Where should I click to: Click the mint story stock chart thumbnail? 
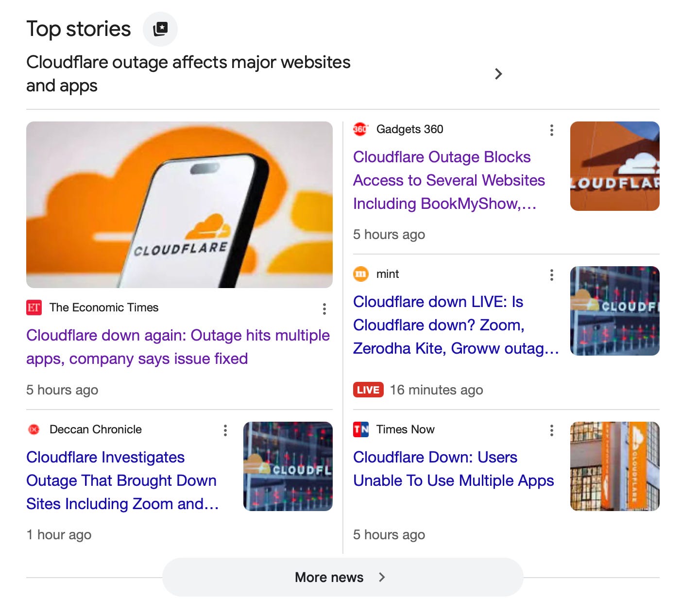tap(615, 311)
